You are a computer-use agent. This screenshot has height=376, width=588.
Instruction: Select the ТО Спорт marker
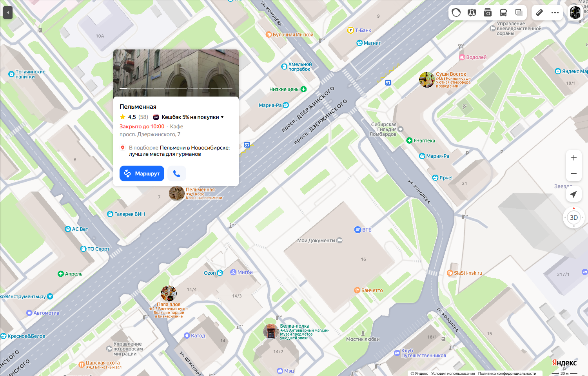[x=83, y=249]
